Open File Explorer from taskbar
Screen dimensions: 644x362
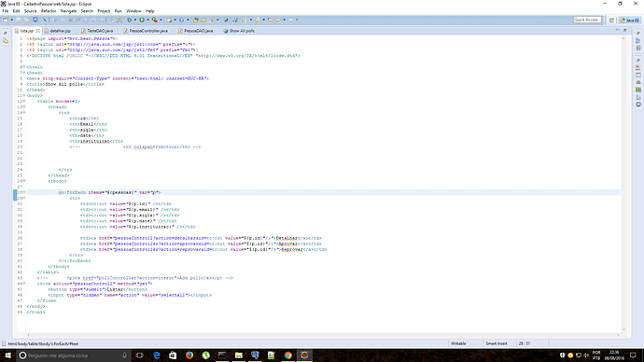click(239, 355)
